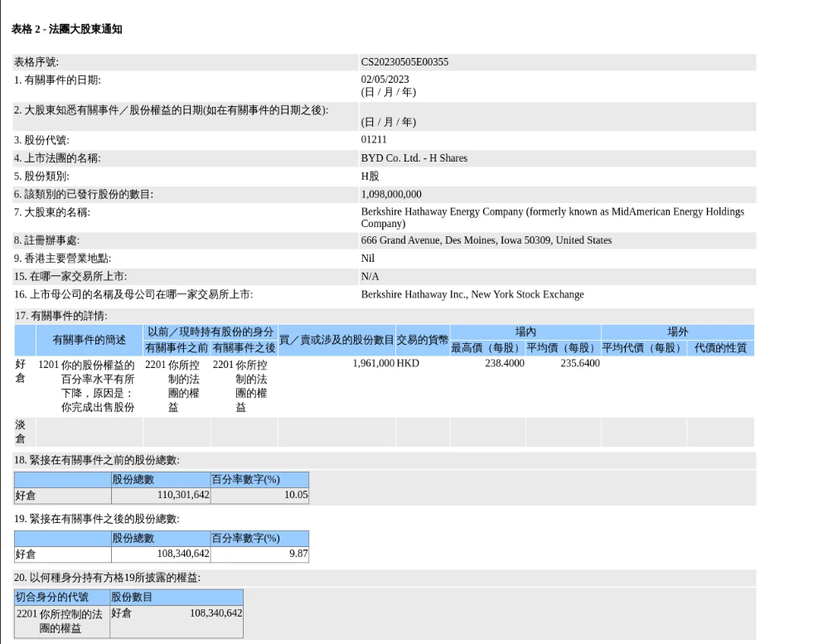Click the average price 235.6400
The height and width of the screenshot is (644, 828).
click(x=580, y=363)
